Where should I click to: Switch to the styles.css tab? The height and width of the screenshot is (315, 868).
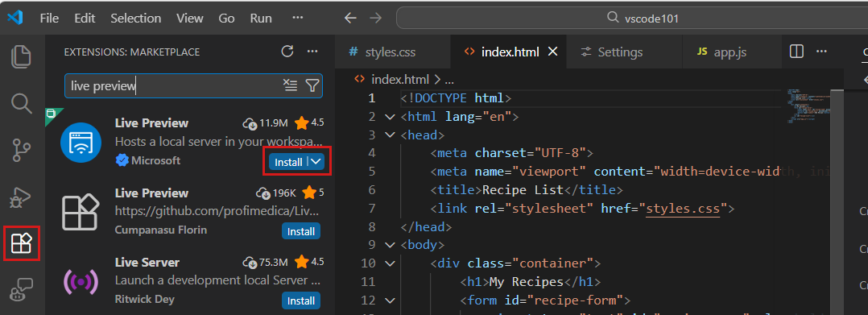(x=393, y=52)
